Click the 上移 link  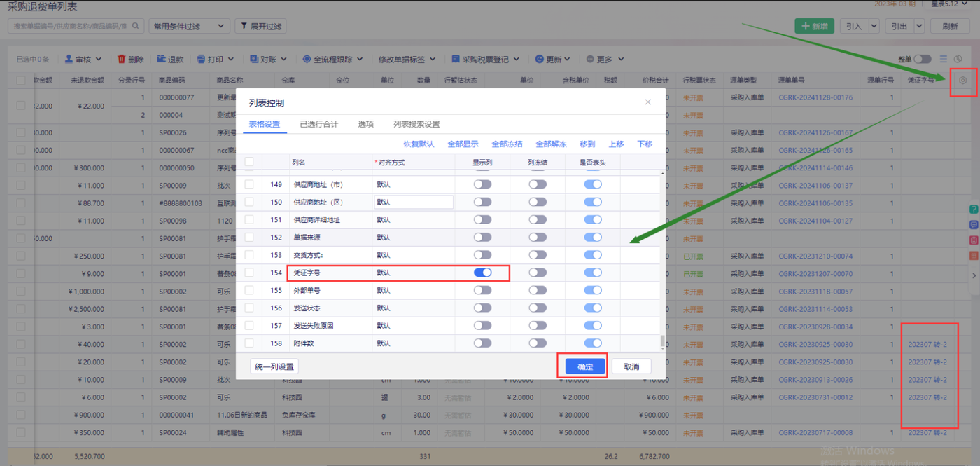616,144
